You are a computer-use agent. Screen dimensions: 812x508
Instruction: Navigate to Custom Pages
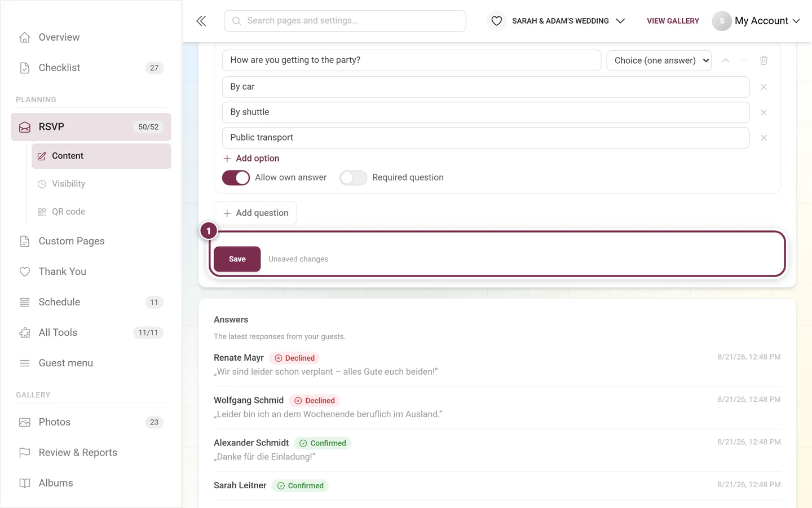coord(91,242)
